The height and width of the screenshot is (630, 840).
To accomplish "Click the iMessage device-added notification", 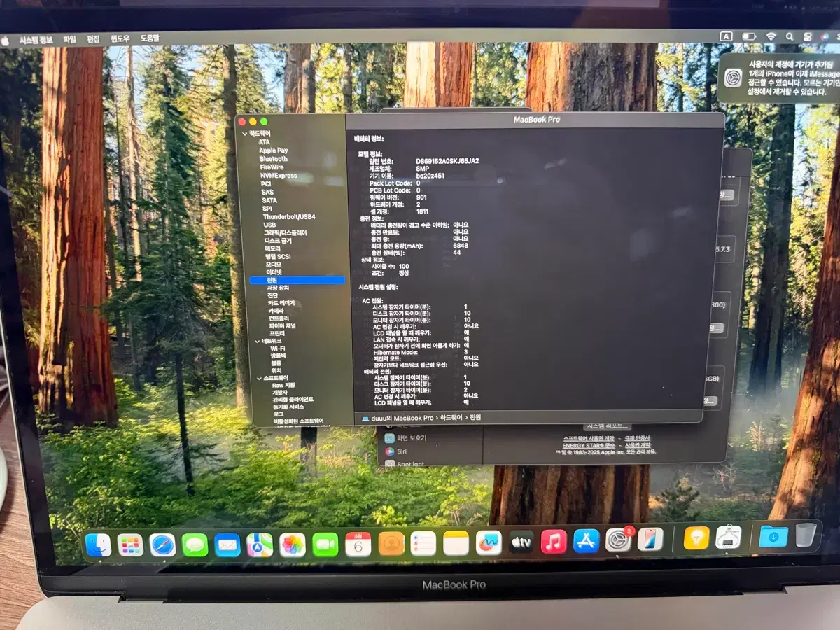I will [x=779, y=78].
